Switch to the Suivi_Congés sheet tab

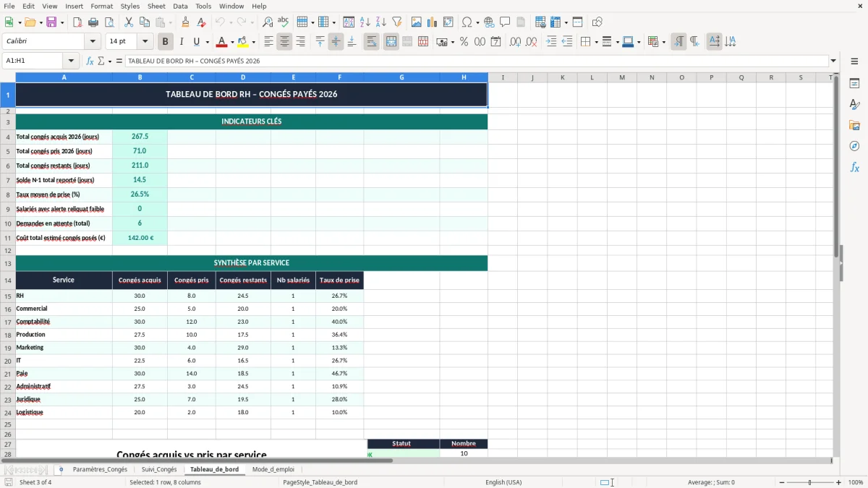pos(159,469)
